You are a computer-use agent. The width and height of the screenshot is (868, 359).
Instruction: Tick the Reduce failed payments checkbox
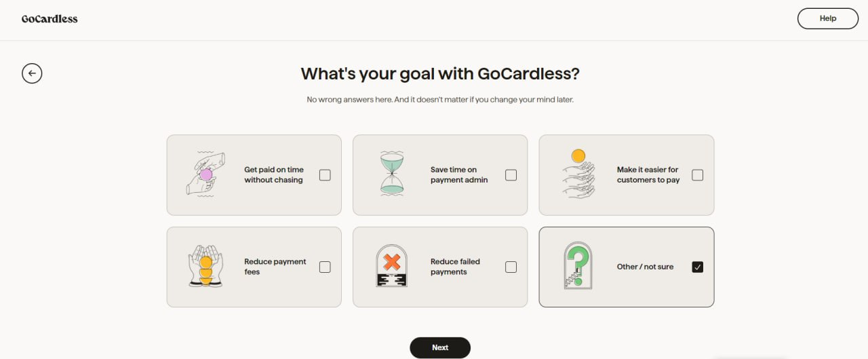click(x=511, y=267)
